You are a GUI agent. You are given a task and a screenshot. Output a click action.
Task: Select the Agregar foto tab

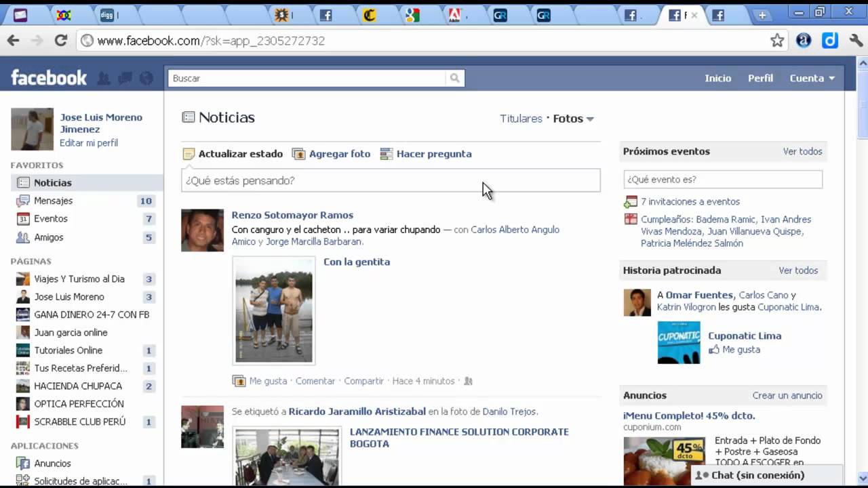(x=332, y=154)
